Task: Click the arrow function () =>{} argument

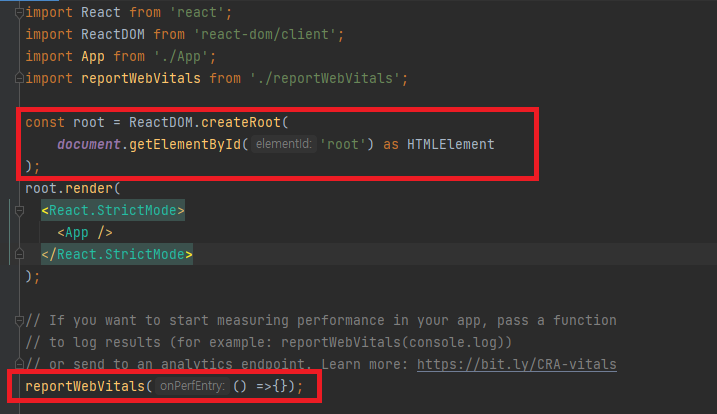Action: [261, 386]
